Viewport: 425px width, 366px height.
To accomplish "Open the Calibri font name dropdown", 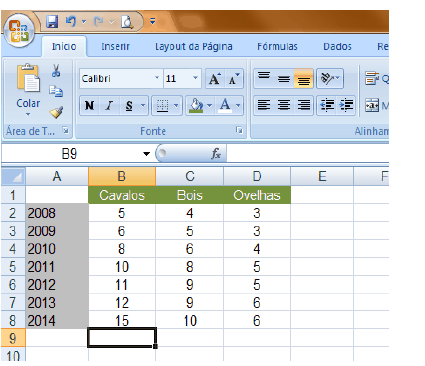I will point(157,78).
